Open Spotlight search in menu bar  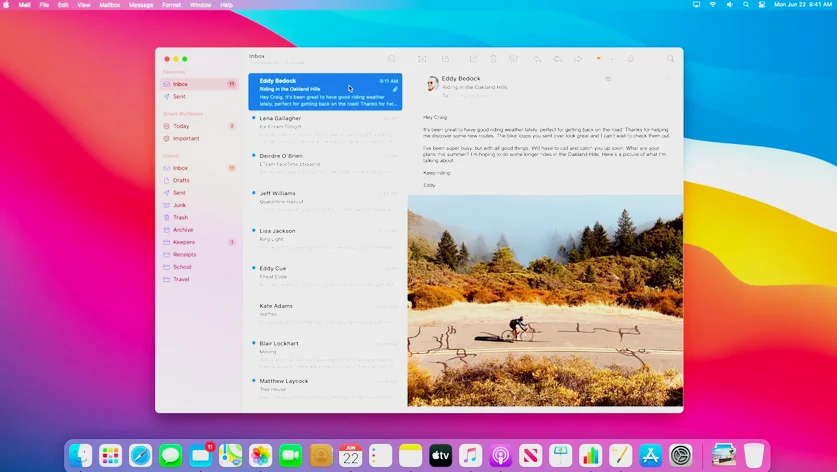point(746,5)
